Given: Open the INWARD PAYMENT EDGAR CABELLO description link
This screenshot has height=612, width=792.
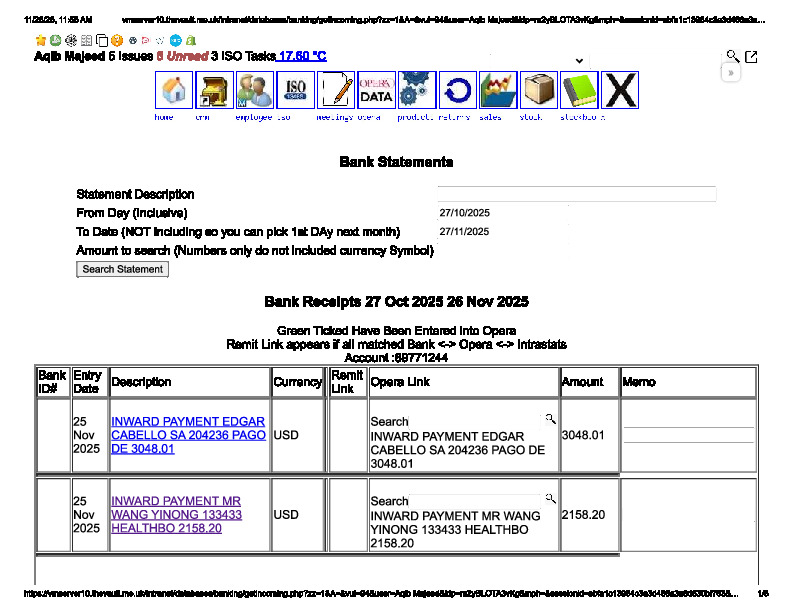Looking at the screenshot, I should point(188,435).
